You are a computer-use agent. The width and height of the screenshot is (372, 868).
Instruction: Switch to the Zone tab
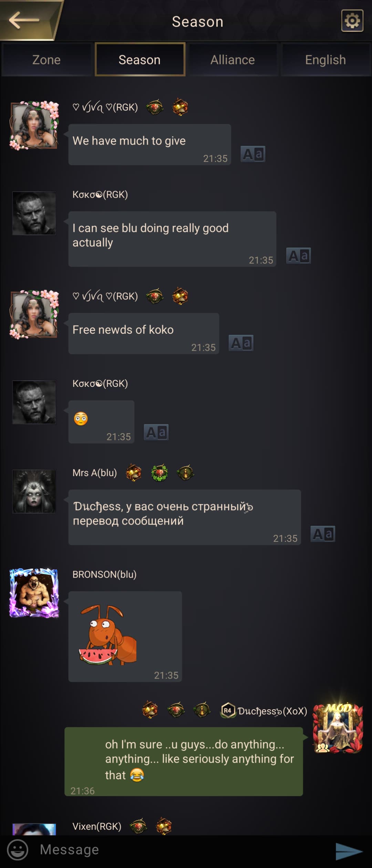(46, 60)
